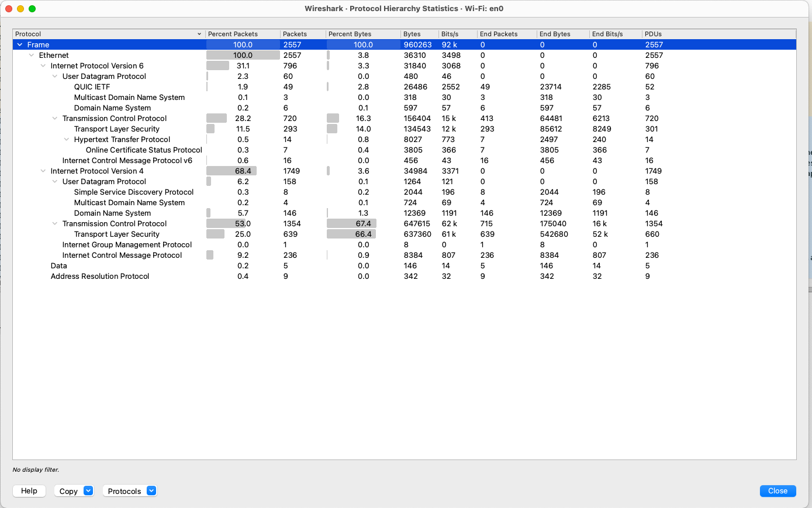Screen dimensions: 812x508
Task: Select Transport Layer Security with 293 packets
Action: [405, 129]
